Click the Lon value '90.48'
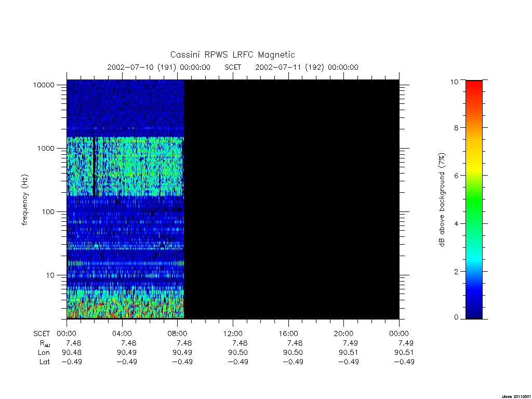This screenshot has height=399, width=532. (x=72, y=353)
